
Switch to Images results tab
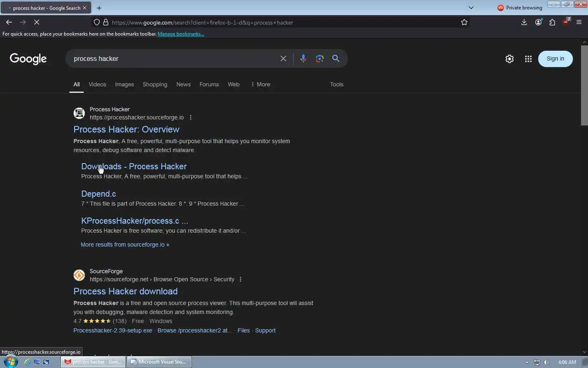pyautogui.click(x=125, y=84)
